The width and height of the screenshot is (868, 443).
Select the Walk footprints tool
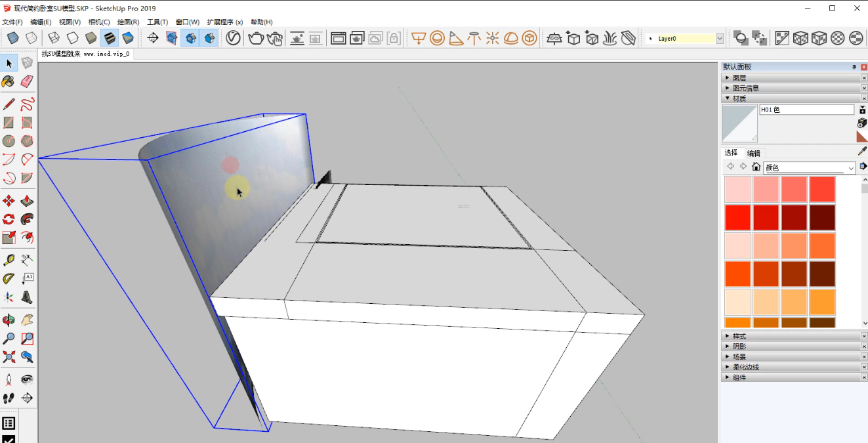9,398
